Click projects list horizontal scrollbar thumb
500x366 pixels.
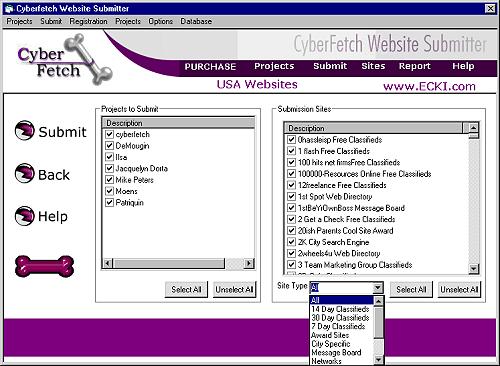(169, 263)
